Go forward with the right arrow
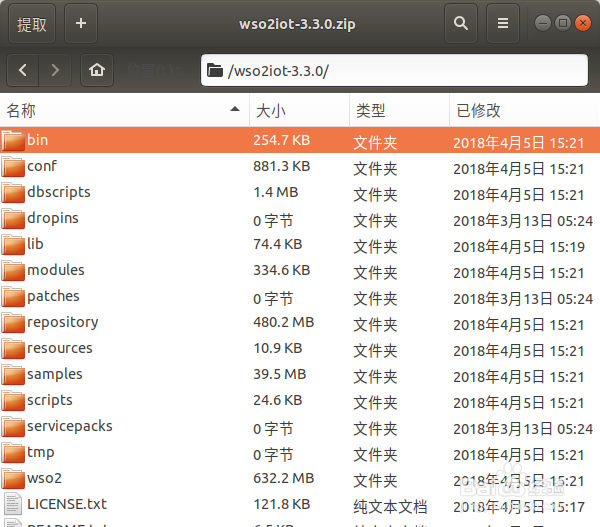 [55, 70]
